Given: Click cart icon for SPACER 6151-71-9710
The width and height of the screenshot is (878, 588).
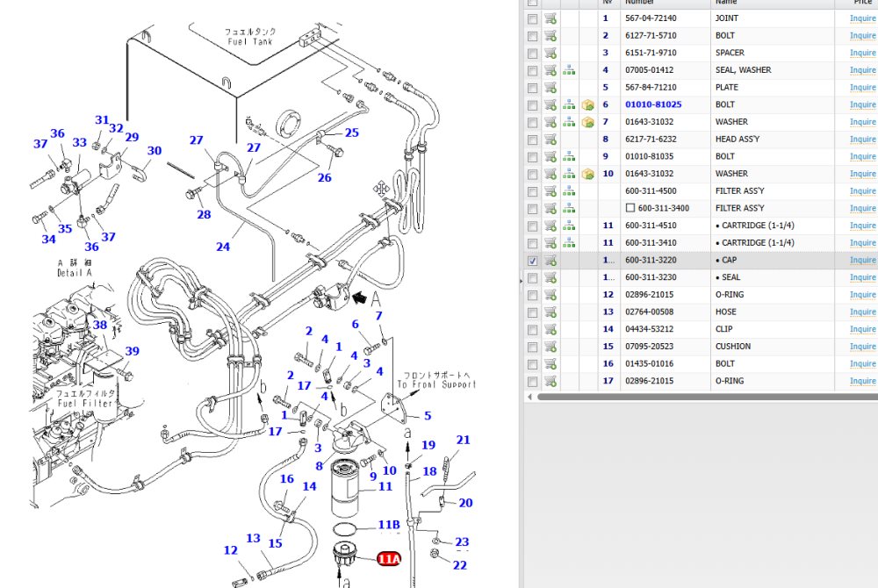Looking at the screenshot, I should coord(551,54).
